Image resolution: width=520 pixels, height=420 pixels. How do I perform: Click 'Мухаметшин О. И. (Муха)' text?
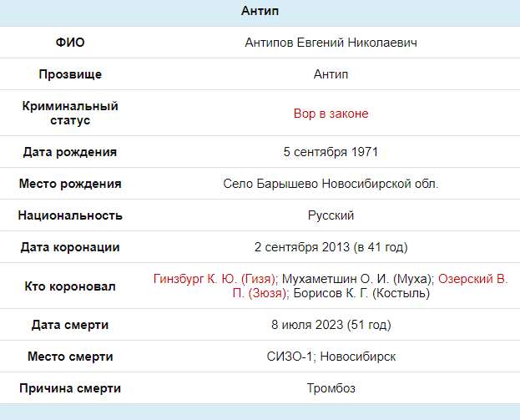[356, 279]
